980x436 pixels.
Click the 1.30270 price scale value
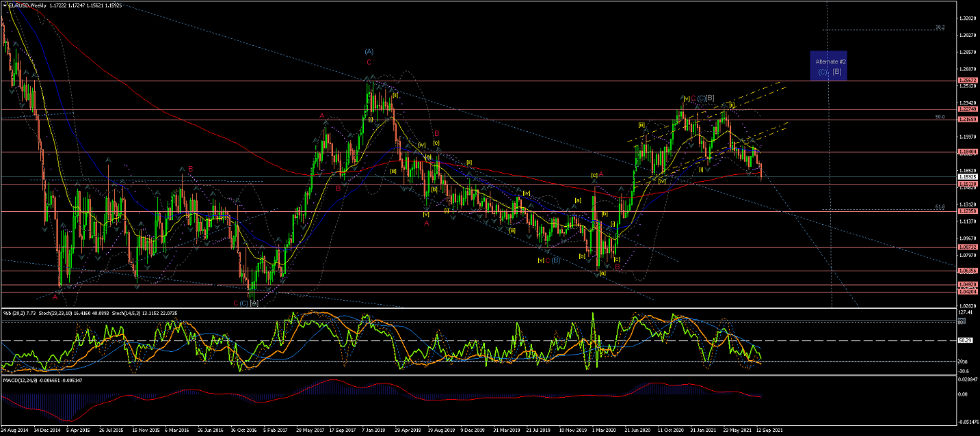[967, 36]
